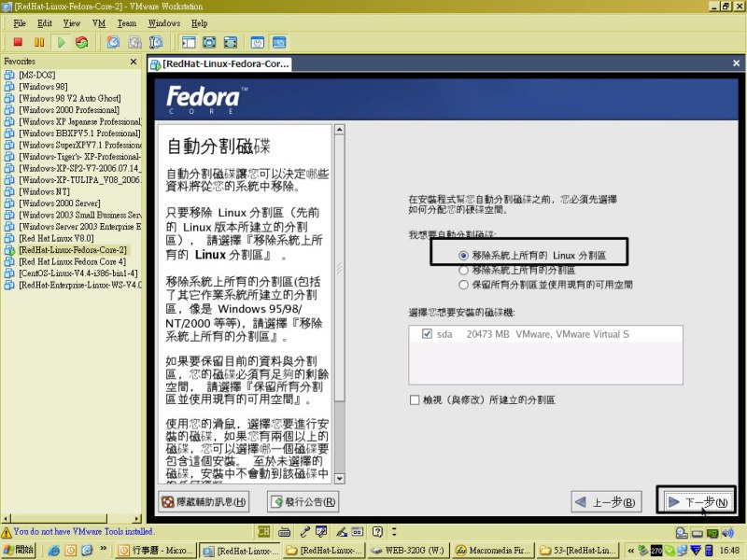Click the Revert to Snapshot icon
This screenshot has width=747, height=560.
(x=134, y=42)
